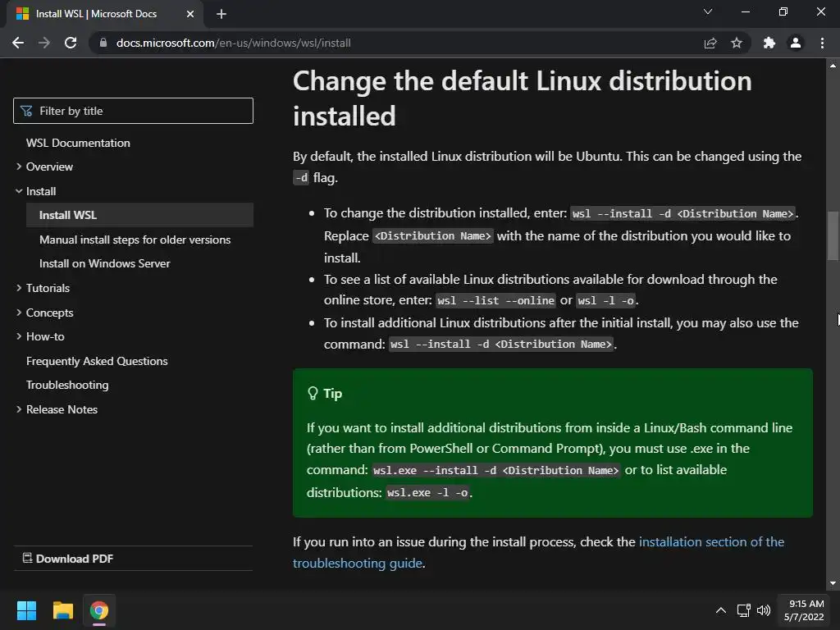Viewport: 840px width, 630px height.
Task: Open the Chrome three-dot menu
Action: click(x=822, y=43)
